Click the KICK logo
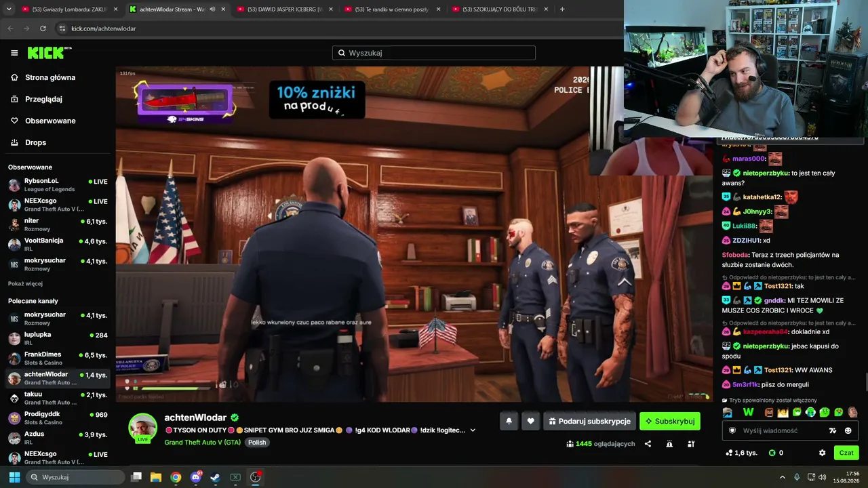 click(x=49, y=52)
